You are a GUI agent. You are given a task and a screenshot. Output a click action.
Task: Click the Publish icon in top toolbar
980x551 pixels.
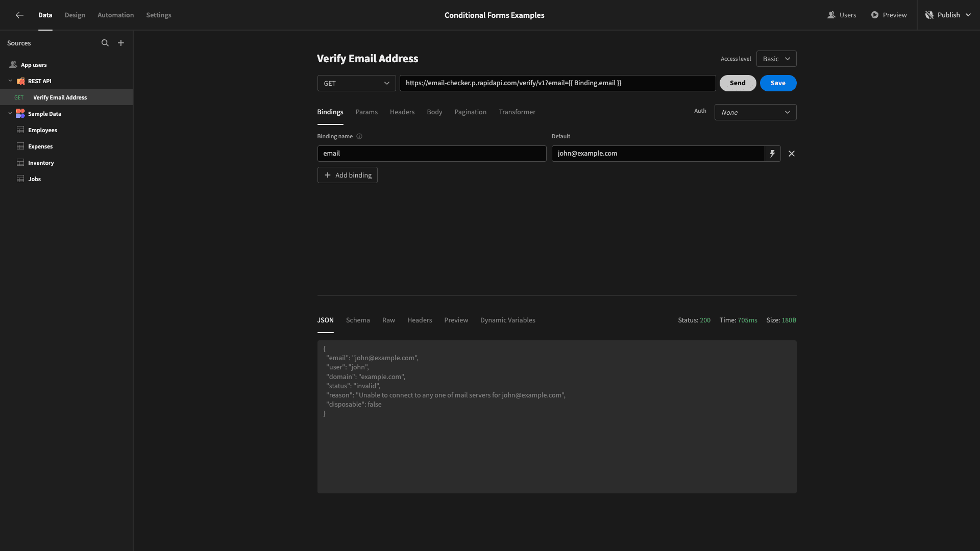coord(929,15)
